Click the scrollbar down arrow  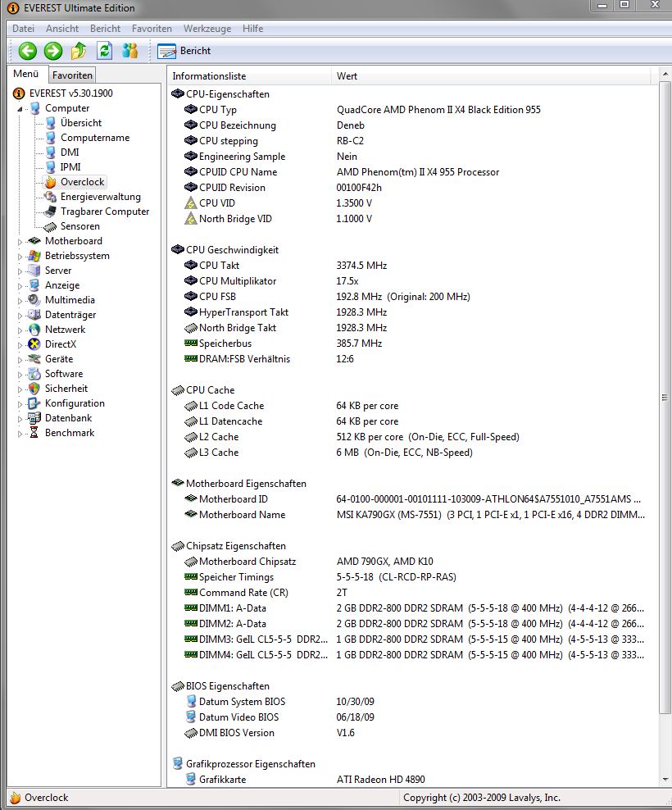665,780
